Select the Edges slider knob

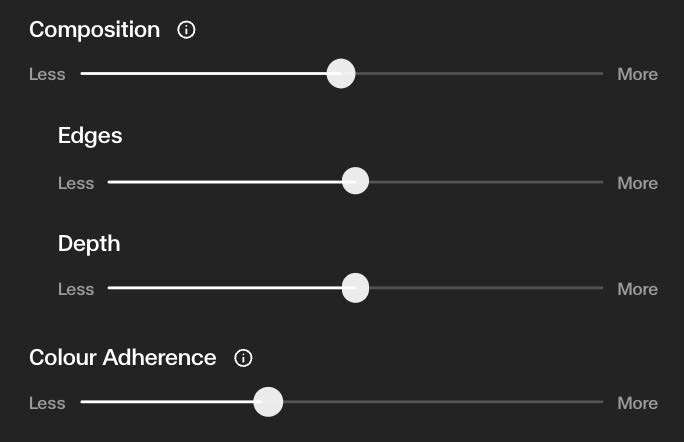click(355, 182)
